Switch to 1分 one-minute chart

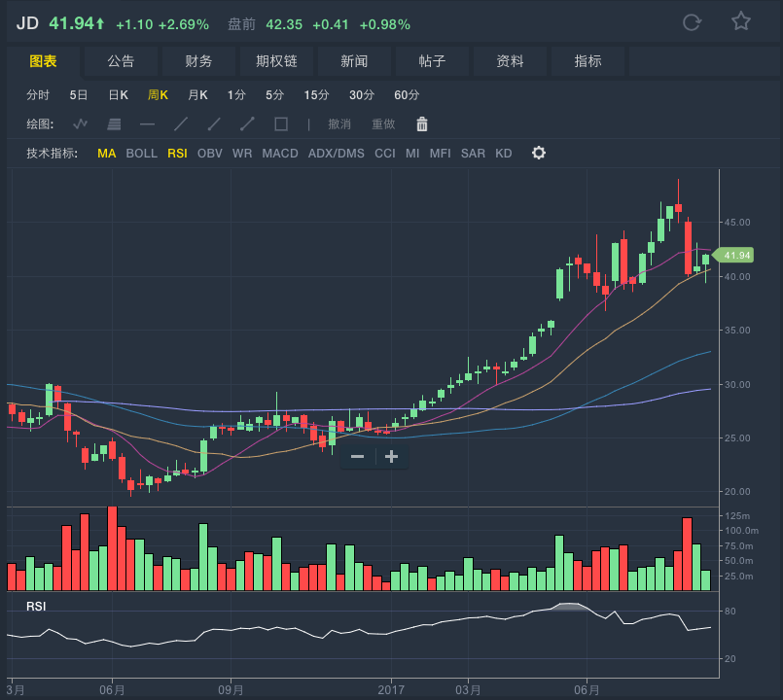coord(236,95)
